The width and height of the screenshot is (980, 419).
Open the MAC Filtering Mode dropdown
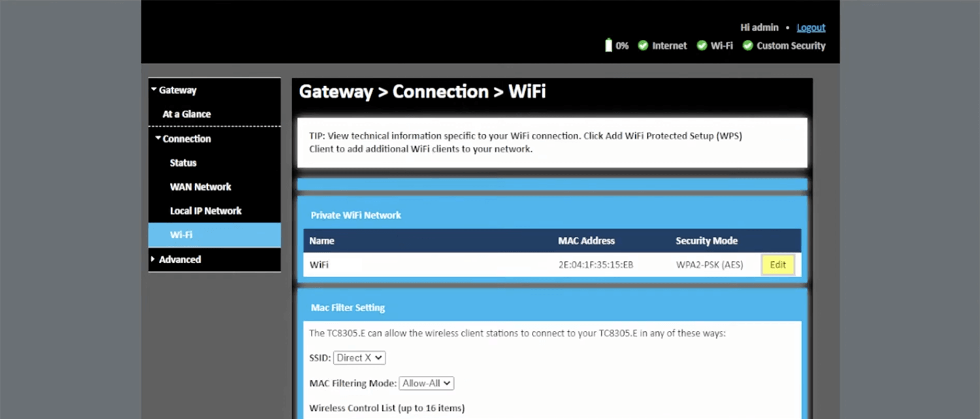pyautogui.click(x=426, y=383)
